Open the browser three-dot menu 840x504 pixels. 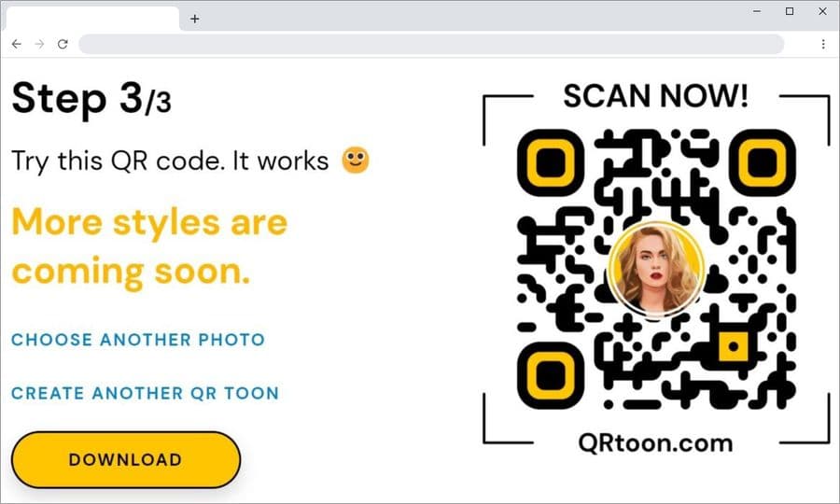(823, 44)
